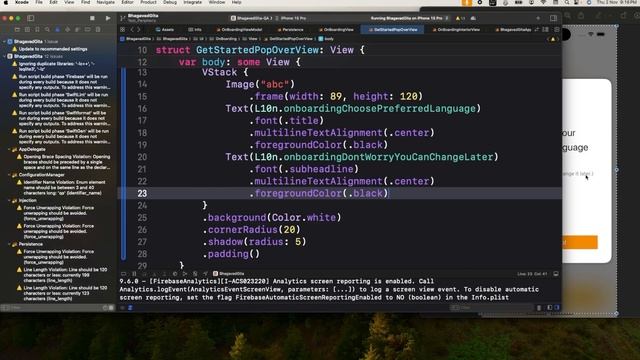Open the Xcode File menu

click(39, 2)
